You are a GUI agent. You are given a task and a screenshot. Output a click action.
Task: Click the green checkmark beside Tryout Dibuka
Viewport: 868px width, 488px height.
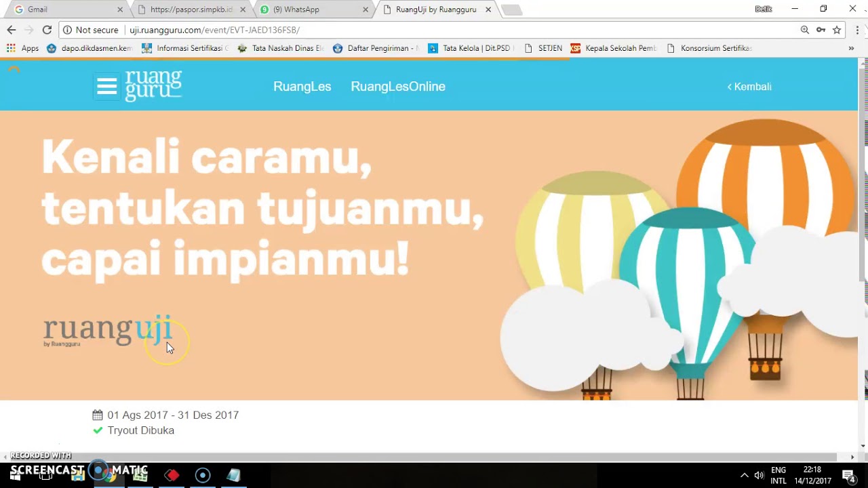click(x=98, y=430)
